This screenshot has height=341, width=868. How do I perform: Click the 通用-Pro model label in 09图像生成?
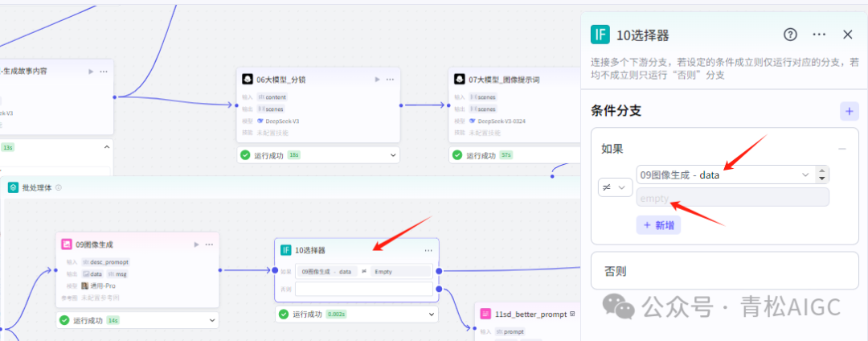104,286
